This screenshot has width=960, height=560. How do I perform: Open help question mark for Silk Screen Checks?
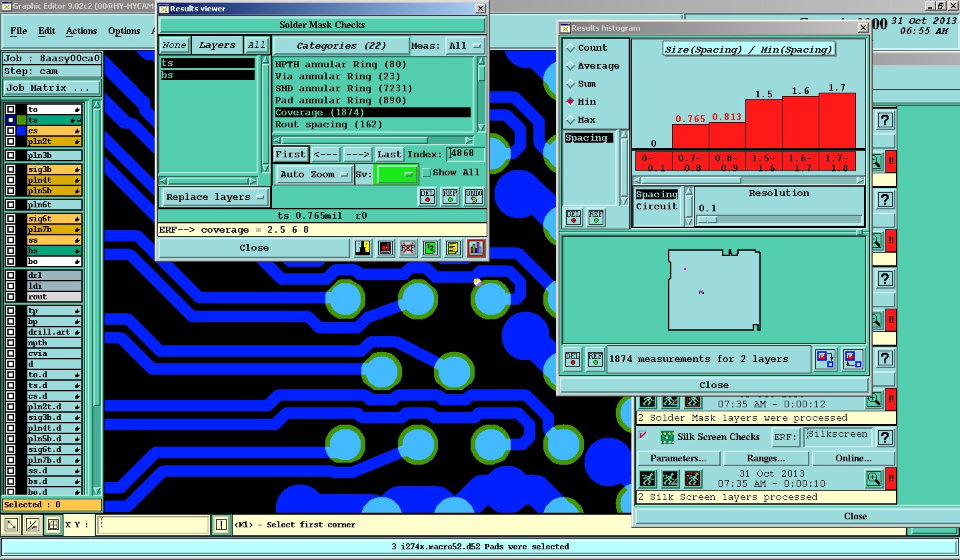point(885,437)
